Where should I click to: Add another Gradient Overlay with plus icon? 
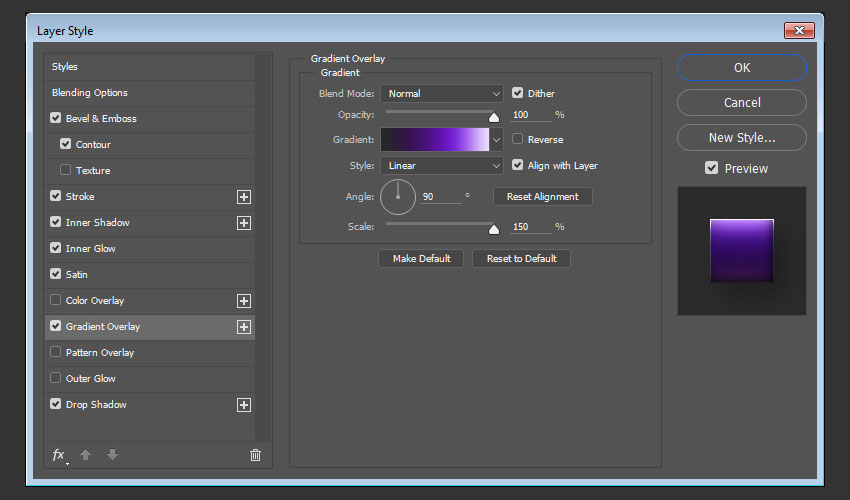(x=243, y=327)
